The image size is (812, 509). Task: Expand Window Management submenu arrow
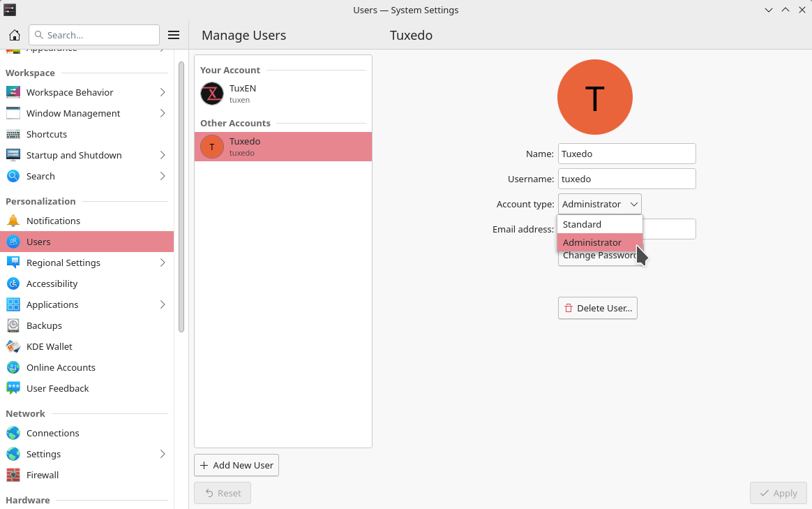(x=163, y=113)
